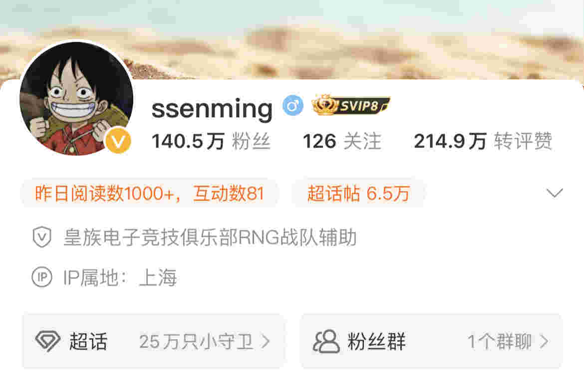
Task: Tap the shield verification icon
Action: 42,237
